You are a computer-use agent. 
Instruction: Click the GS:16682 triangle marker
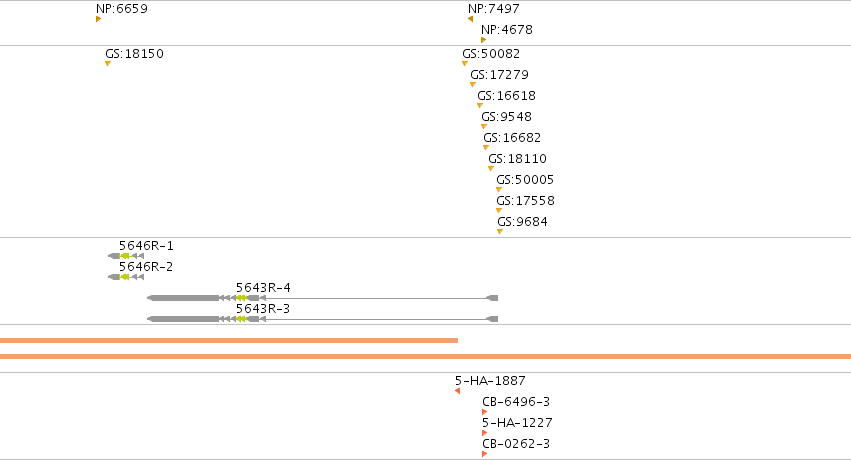coord(486,148)
